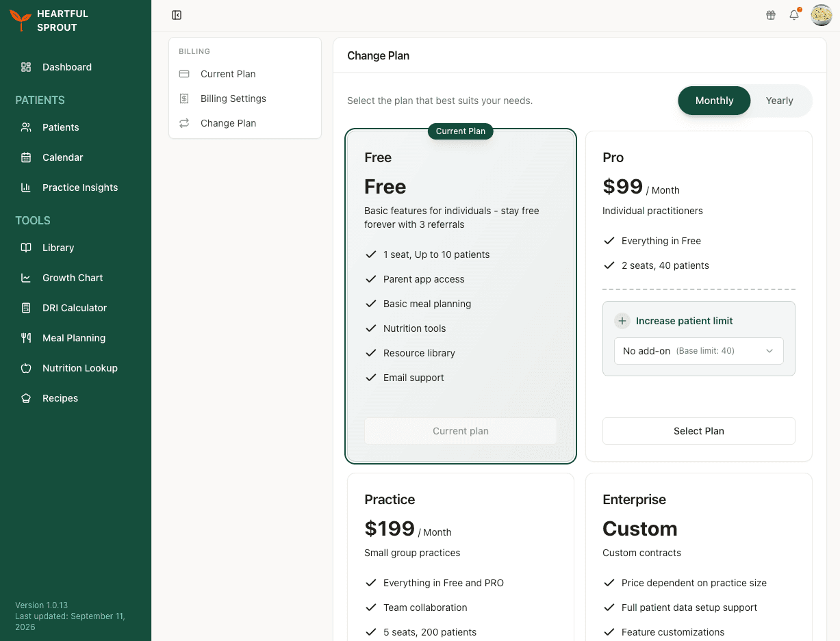Viewport: 840px width, 641px height.
Task: Click the Increase patient limit label
Action: (685, 321)
